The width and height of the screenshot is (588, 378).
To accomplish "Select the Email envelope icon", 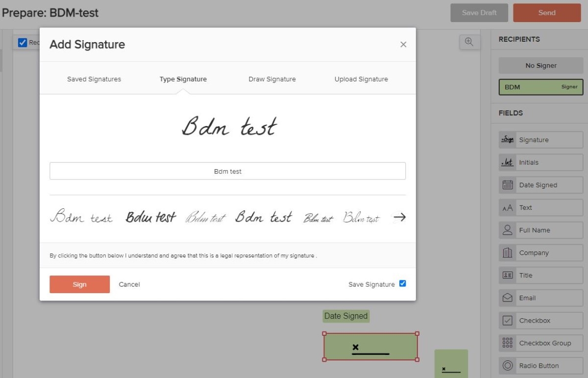I will pos(507,298).
